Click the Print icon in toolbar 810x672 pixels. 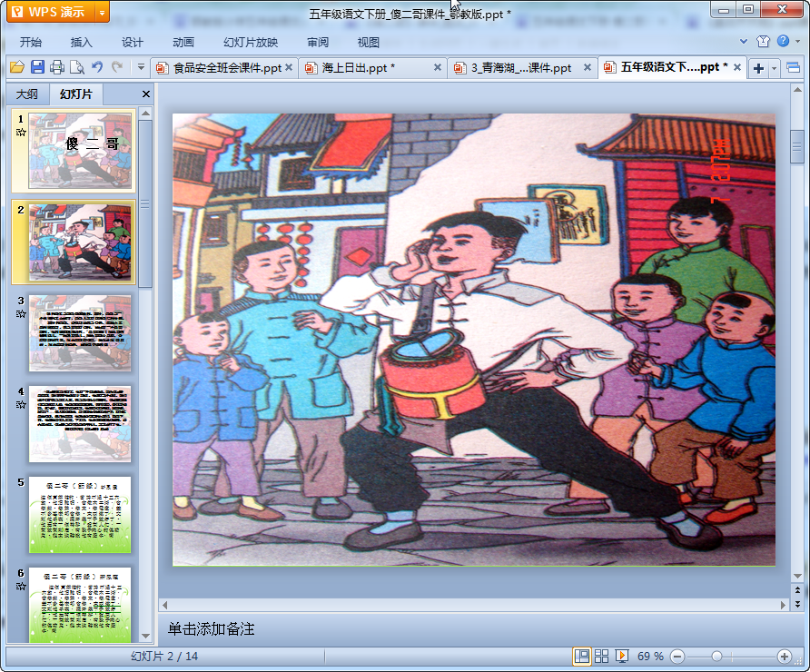pos(57,67)
